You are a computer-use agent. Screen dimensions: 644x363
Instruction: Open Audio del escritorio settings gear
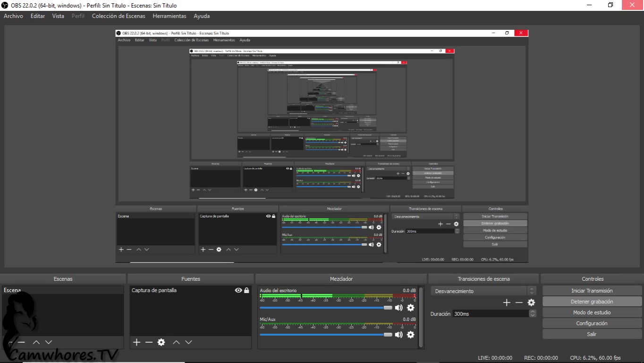pos(410,308)
